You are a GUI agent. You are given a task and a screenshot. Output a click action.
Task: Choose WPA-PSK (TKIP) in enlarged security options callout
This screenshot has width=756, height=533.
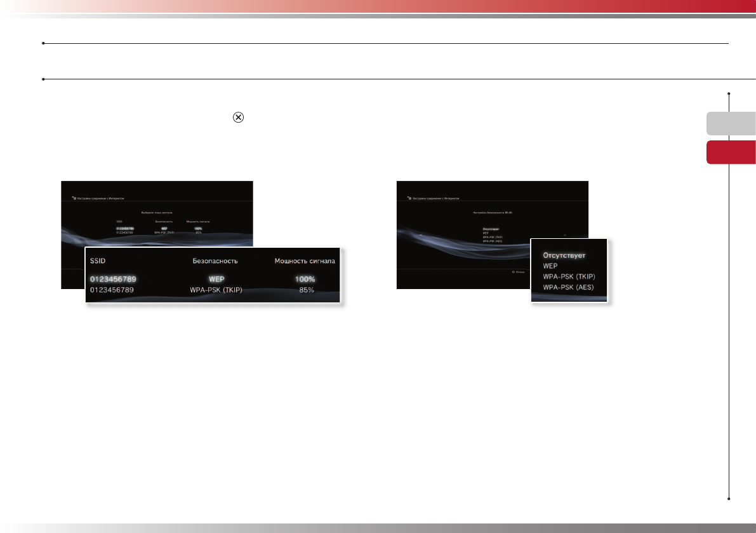[x=569, y=277]
